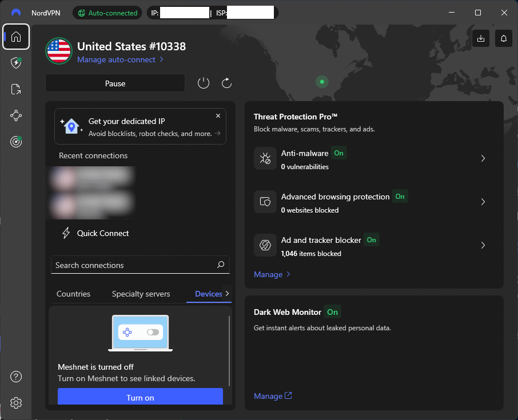Click 'Get your dedicated IP' title
This screenshot has height=420, width=518.
pyautogui.click(x=126, y=121)
